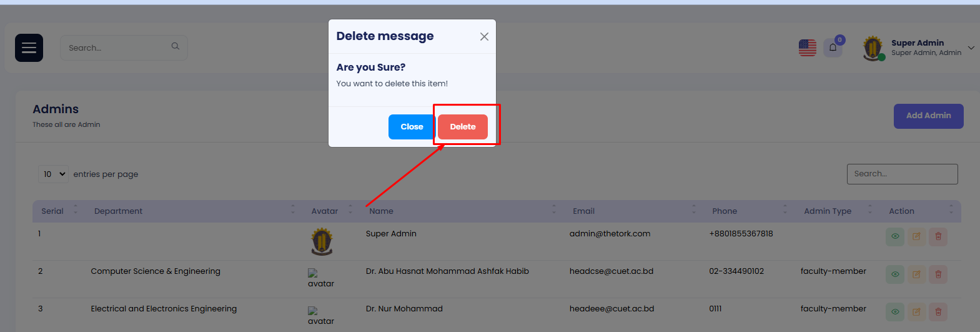The width and height of the screenshot is (980, 332).
Task: Close the Delete message dialog with X
Action: (484, 37)
